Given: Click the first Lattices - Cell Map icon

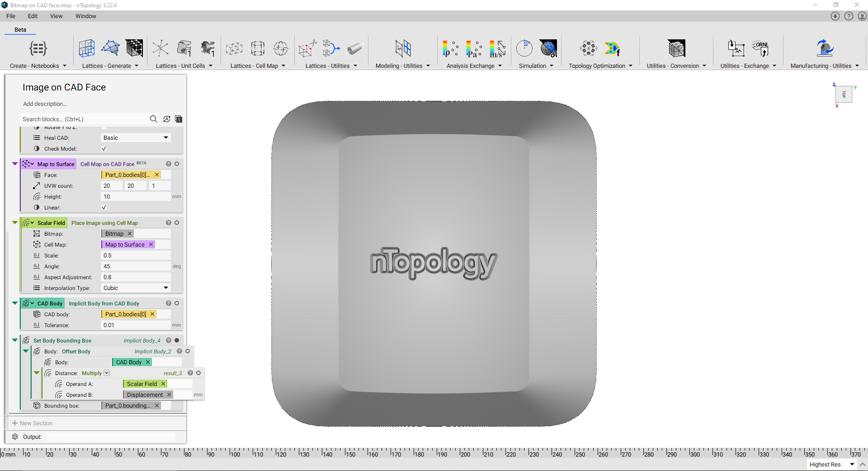Looking at the screenshot, I should click(234, 48).
